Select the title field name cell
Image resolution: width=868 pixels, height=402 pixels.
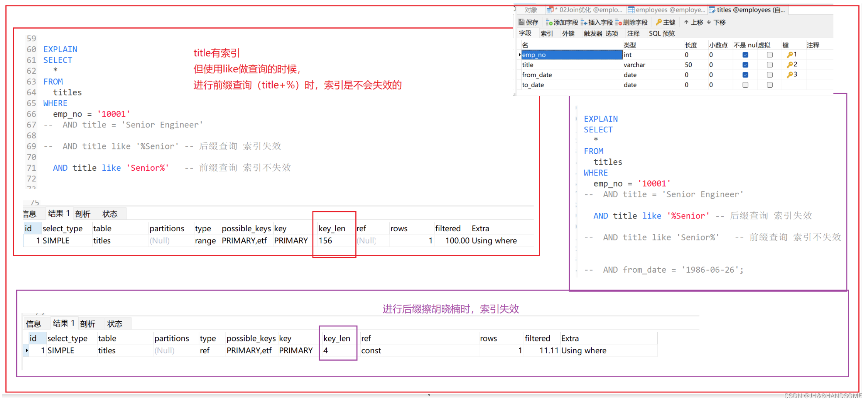pos(572,65)
